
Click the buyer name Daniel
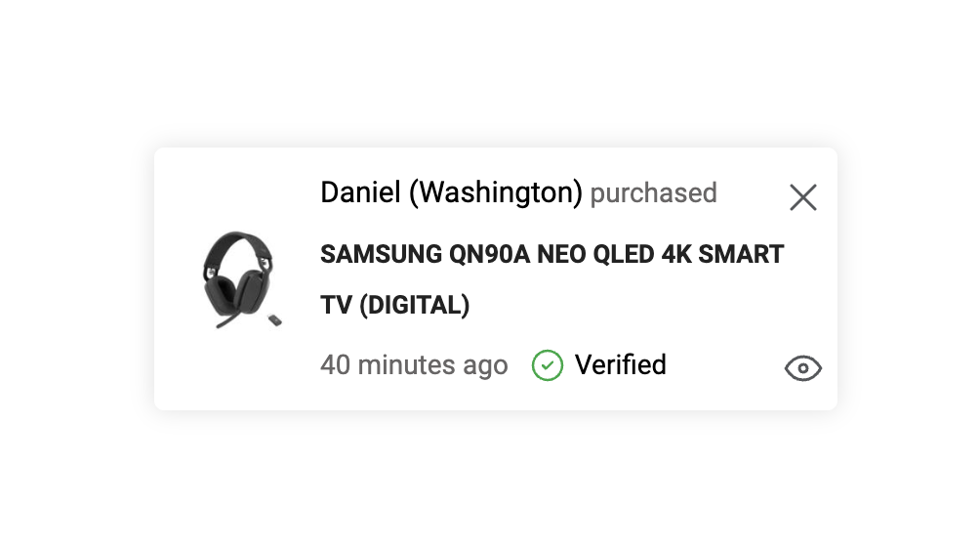pyautogui.click(x=360, y=192)
